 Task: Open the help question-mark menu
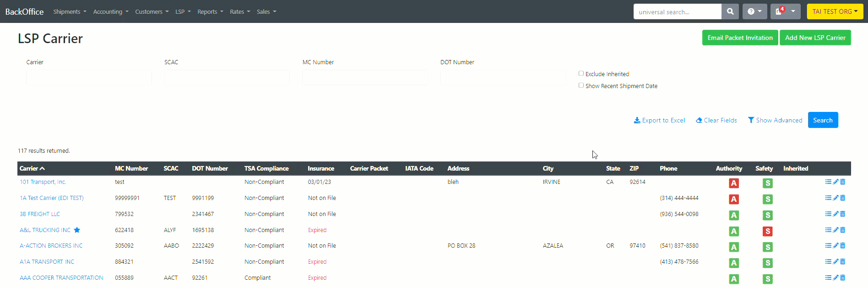pyautogui.click(x=754, y=11)
